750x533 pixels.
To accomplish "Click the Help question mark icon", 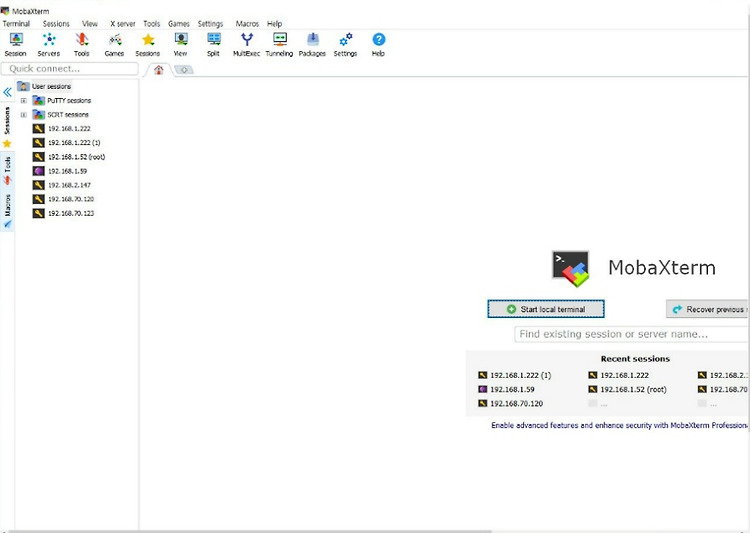I will point(378,45).
